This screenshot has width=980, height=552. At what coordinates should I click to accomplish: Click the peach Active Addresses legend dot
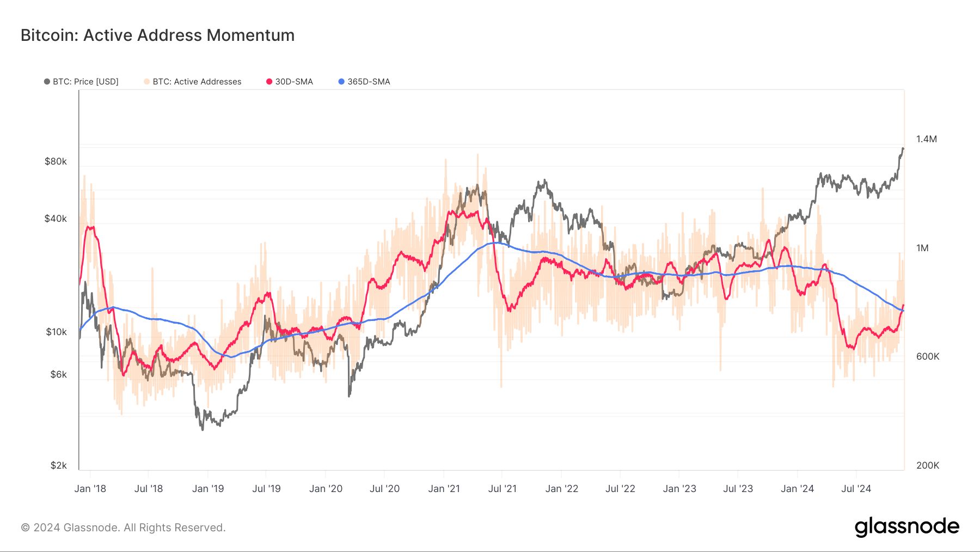147,82
